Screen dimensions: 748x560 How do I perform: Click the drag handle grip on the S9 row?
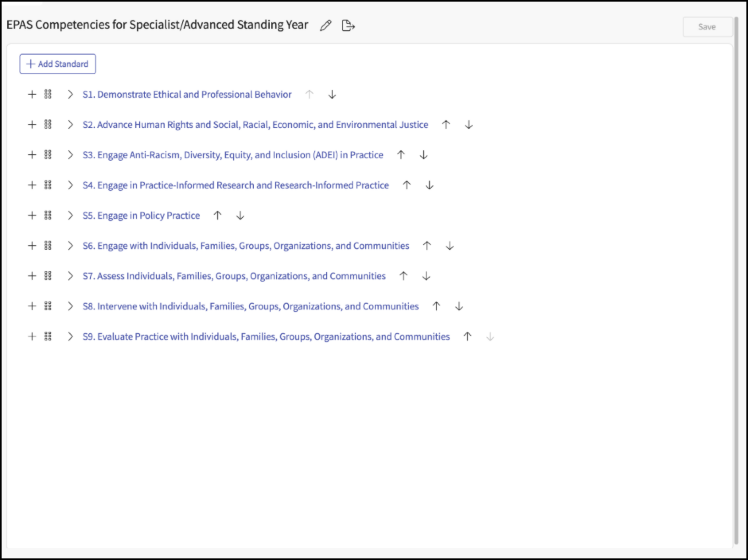click(48, 336)
